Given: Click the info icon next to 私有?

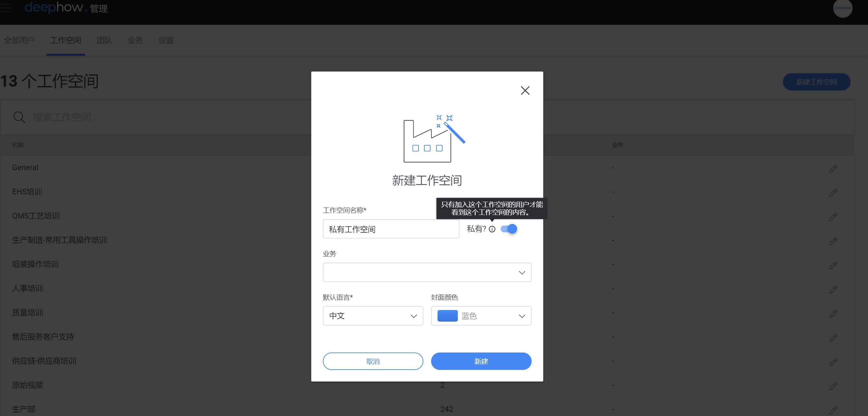Looking at the screenshot, I should (492, 229).
